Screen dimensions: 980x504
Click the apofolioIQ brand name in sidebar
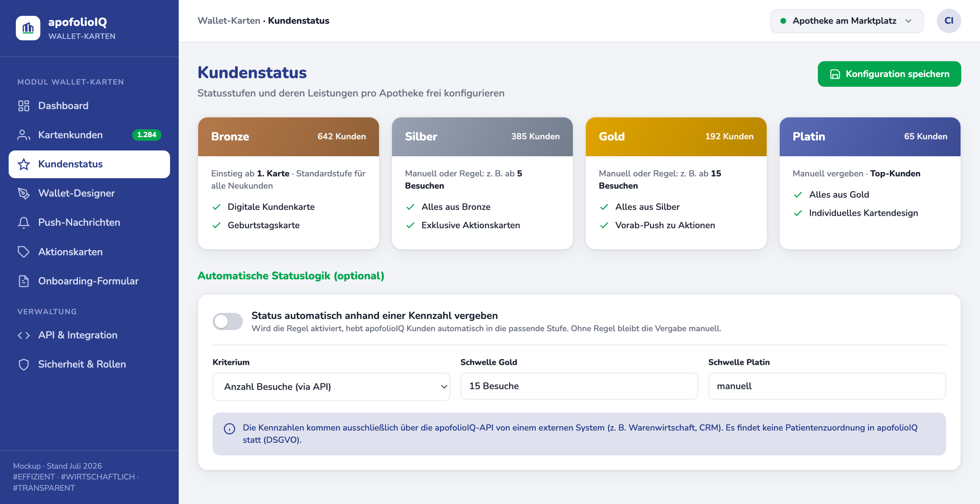coord(77,22)
